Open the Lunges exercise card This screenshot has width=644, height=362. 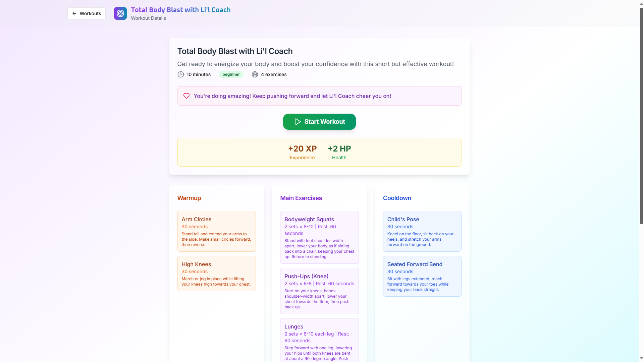(x=319, y=340)
